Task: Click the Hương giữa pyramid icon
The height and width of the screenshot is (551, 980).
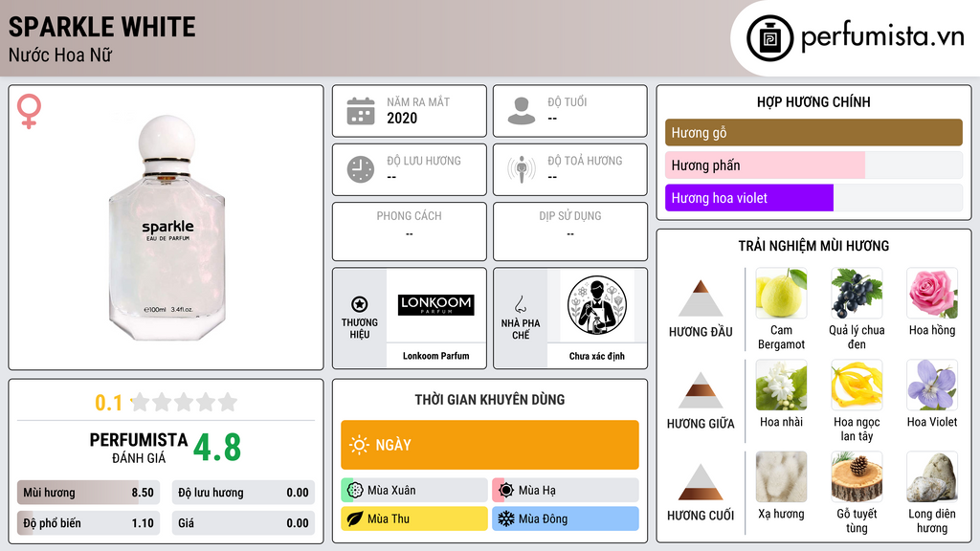Action: coord(700,390)
